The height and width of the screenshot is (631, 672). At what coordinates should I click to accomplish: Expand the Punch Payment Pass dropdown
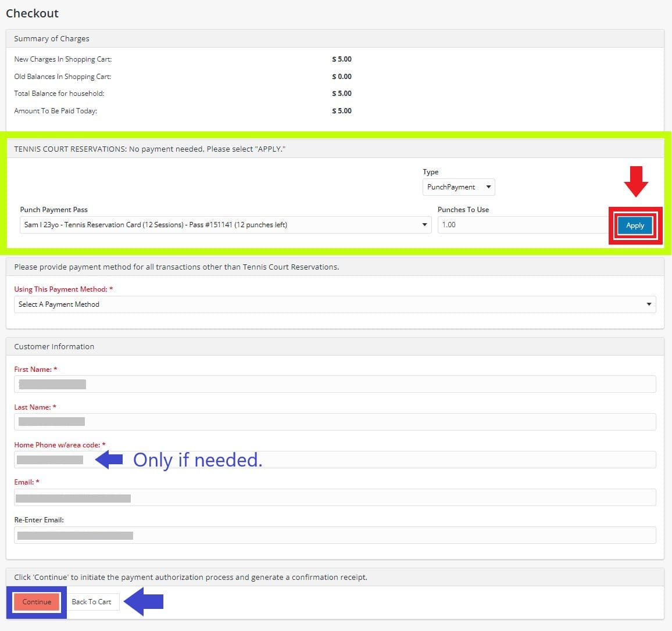(226, 225)
